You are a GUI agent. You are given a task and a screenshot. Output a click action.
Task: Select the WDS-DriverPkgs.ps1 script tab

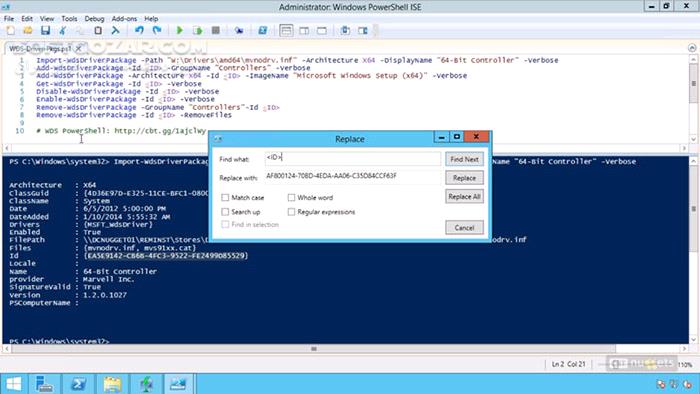[x=40, y=48]
